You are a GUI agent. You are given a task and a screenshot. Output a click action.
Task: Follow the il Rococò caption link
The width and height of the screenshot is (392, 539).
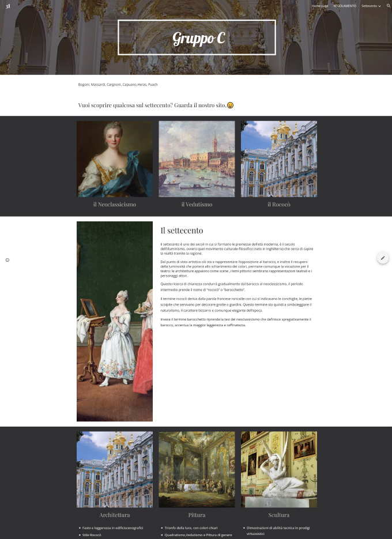(x=279, y=204)
